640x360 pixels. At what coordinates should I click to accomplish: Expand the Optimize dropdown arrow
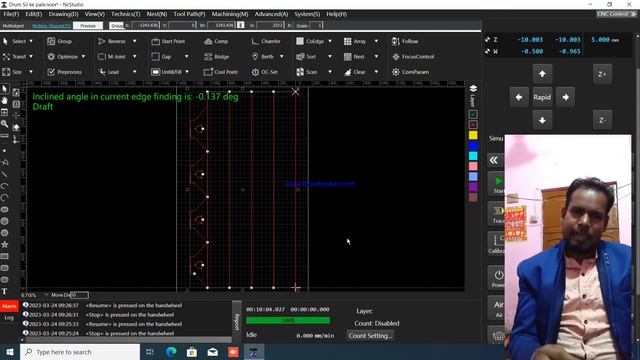pos(83,57)
